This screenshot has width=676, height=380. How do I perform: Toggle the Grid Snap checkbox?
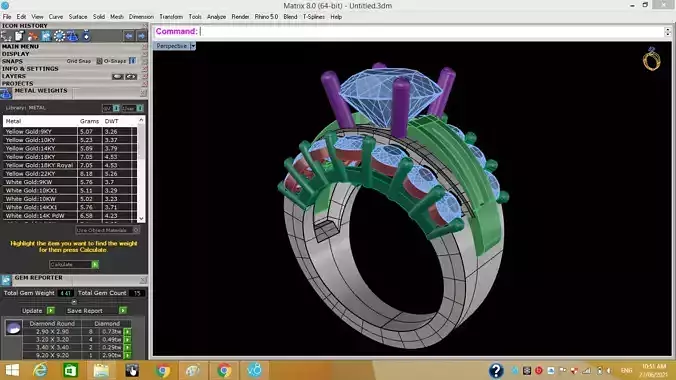pos(99,61)
